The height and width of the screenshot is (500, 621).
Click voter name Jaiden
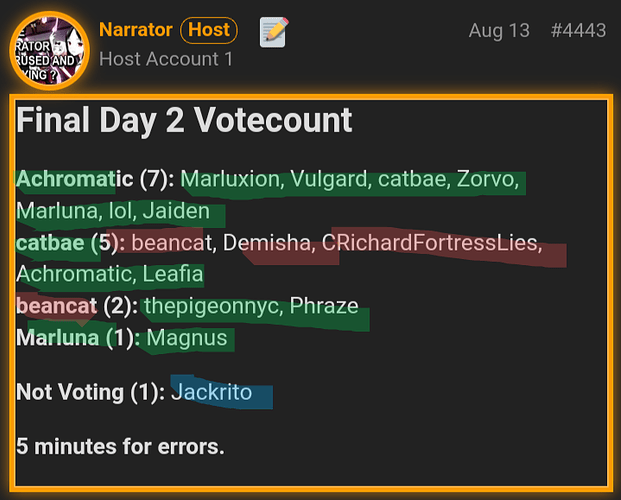(x=176, y=211)
